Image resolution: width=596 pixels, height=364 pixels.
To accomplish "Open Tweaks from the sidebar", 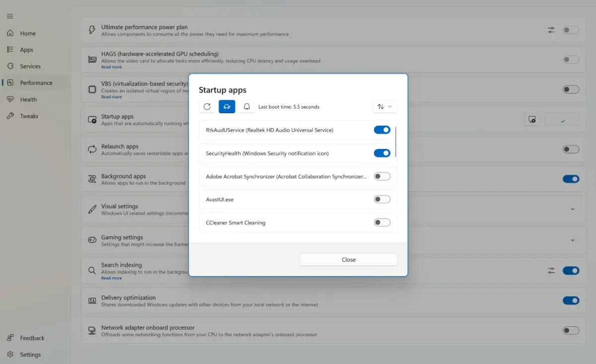I will click(x=35, y=116).
